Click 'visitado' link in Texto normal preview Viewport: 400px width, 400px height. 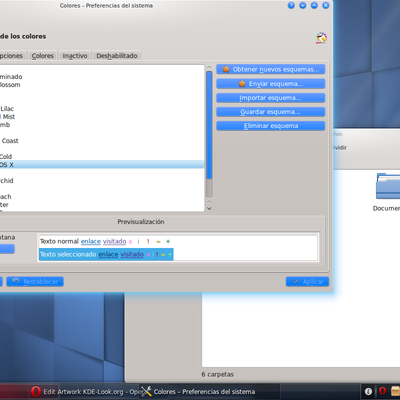(114, 241)
